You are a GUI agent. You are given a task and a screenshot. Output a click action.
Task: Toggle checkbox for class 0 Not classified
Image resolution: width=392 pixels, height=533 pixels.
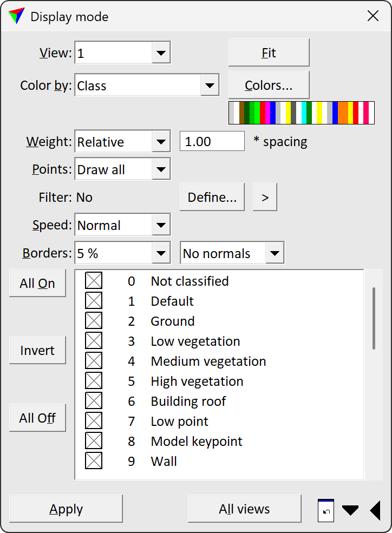pos(94,281)
